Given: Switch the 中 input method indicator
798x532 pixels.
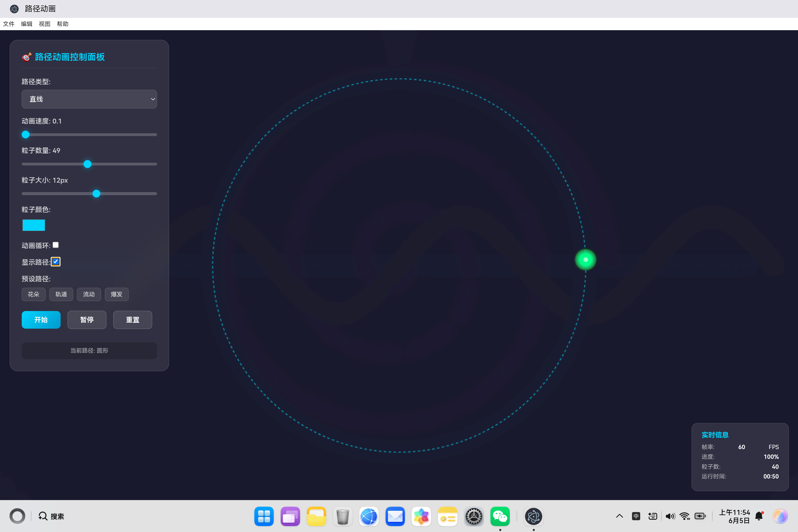Looking at the screenshot, I should (636, 516).
